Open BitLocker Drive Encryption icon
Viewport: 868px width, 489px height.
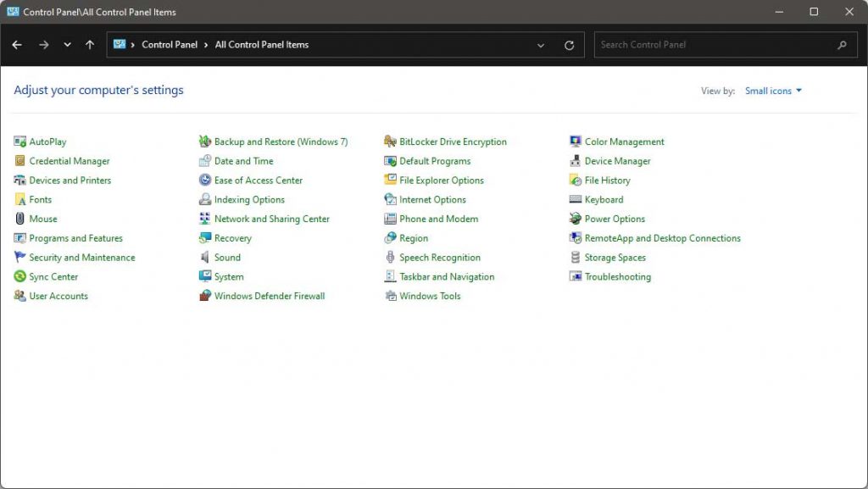point(390,142)
